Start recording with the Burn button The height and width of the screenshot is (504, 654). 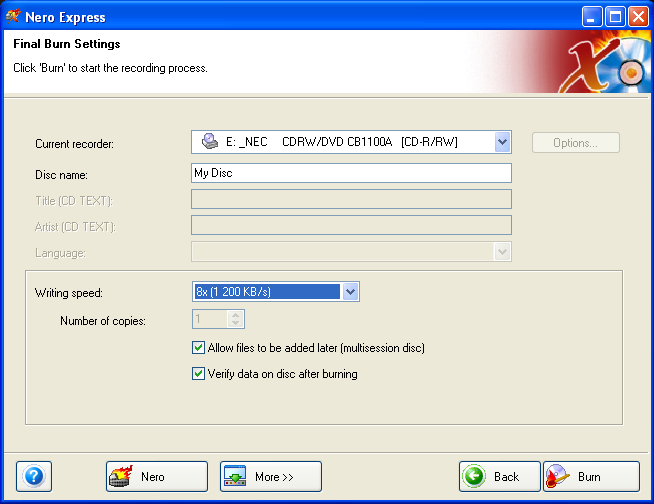(x=591, y=476)
